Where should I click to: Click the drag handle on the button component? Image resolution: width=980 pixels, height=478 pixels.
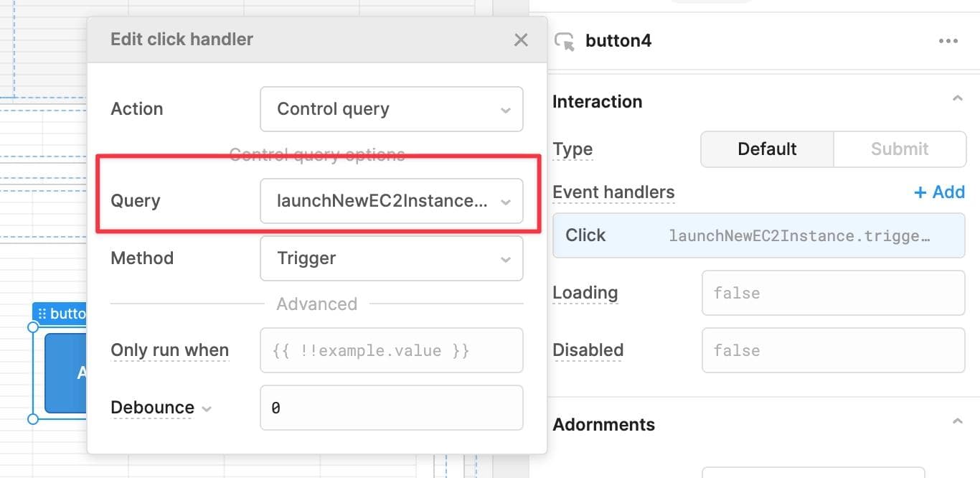(x=44, y=313)
